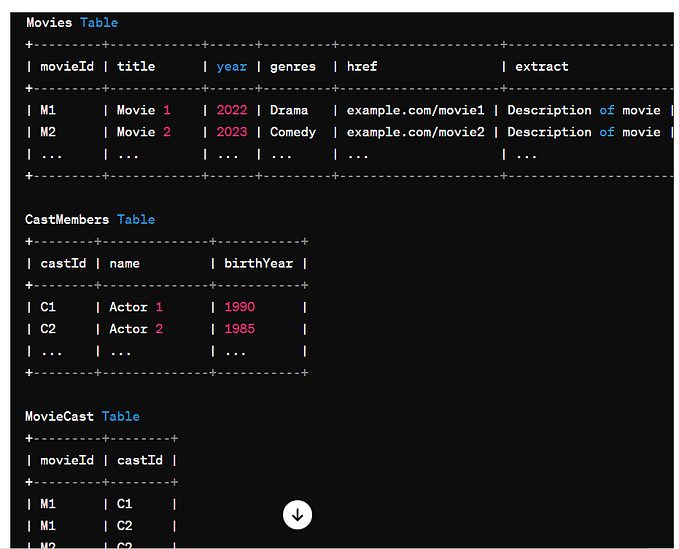Click the year value 2022

pos(232,110)
